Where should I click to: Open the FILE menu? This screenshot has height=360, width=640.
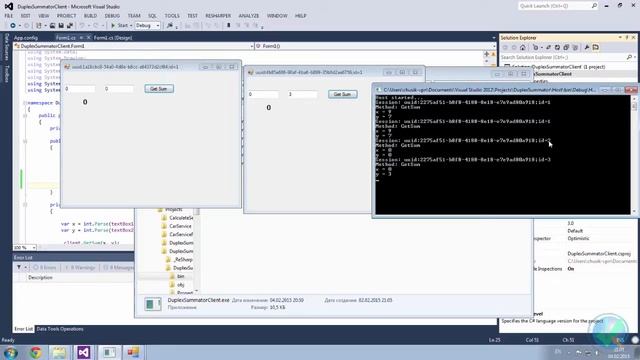(x=9, y=16)
